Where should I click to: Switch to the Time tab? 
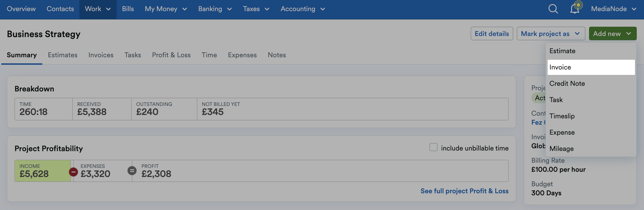point(209,55)
